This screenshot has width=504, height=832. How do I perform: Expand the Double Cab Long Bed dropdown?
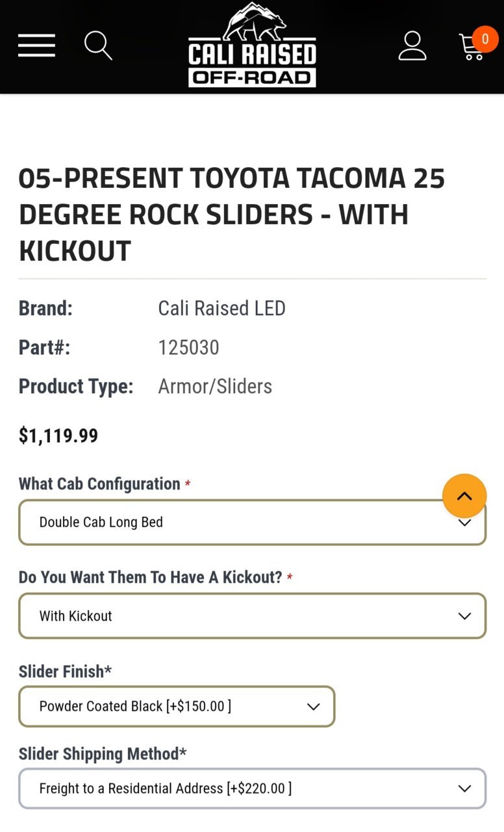tap(252, 522)
